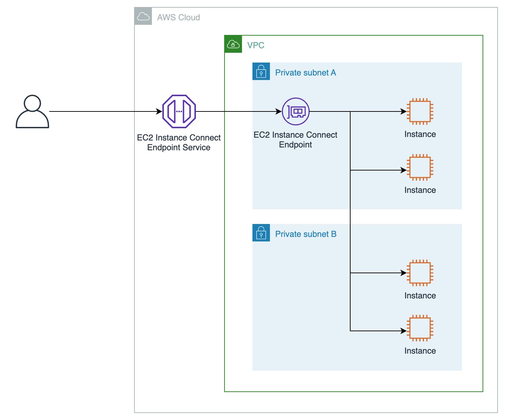Select the EC2 Instance Connect Endpoint Service icon
The width and height of the screenshot is (507, 420).
179,112
